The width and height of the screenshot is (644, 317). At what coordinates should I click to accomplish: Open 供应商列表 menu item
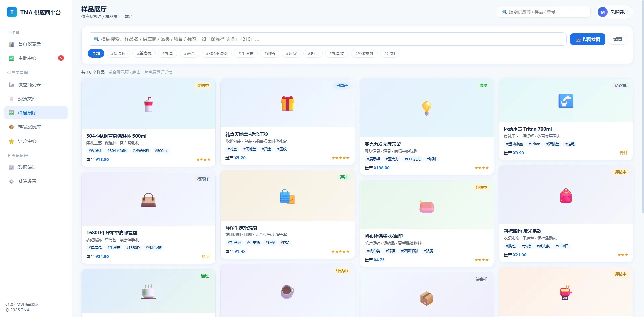36,85
